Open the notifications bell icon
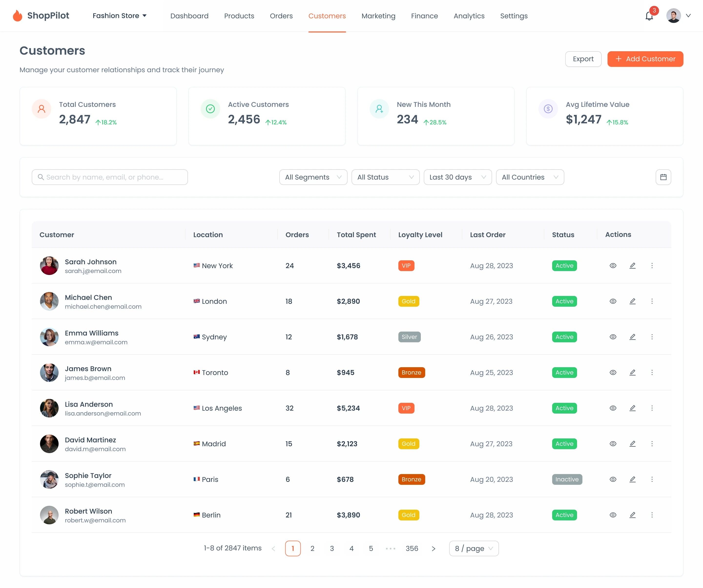 (649, 16)
